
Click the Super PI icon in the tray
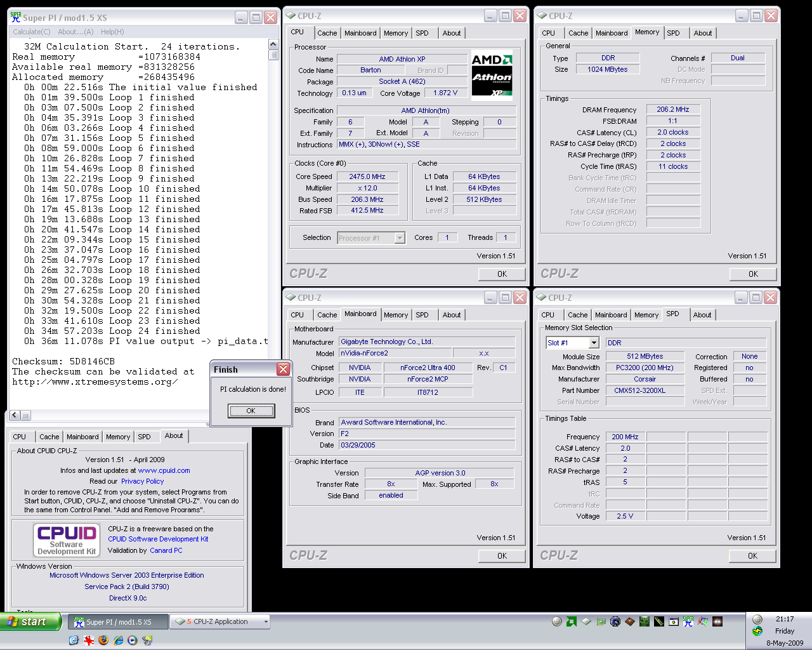click(688, 621)
